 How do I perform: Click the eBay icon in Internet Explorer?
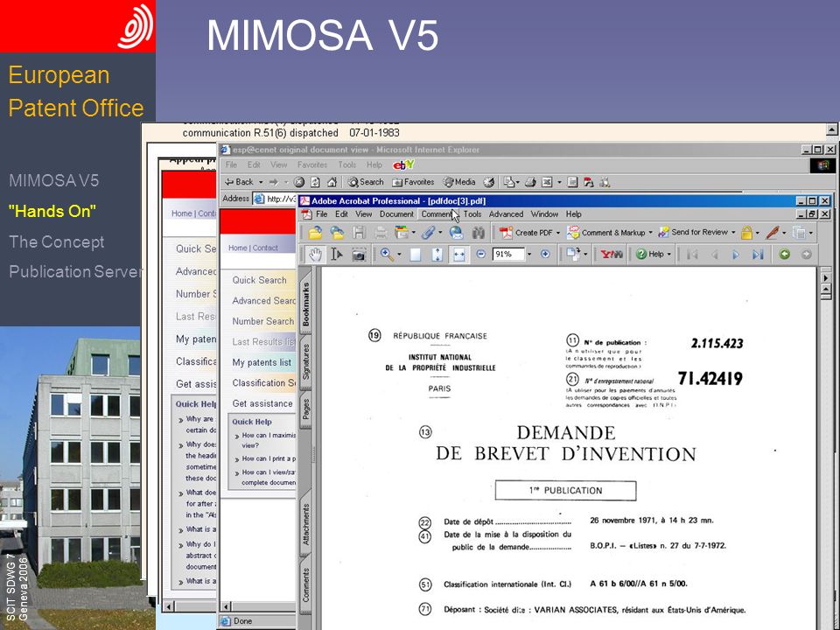[403, 165]
